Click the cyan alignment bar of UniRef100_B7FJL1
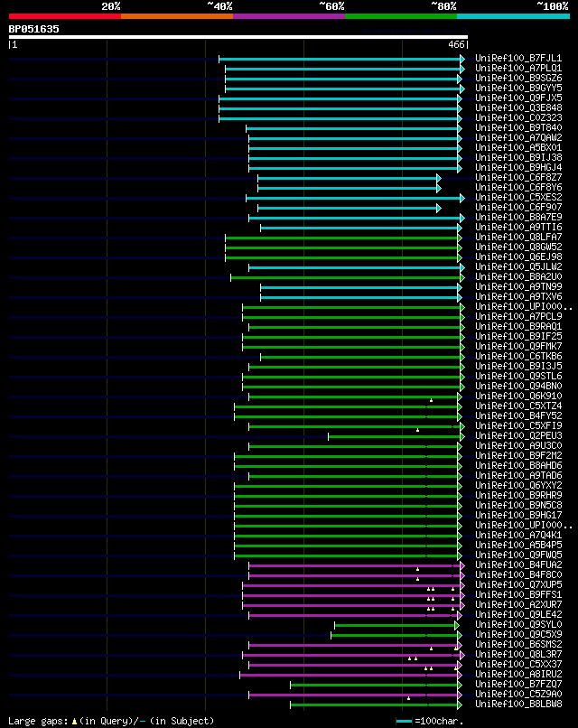Viewport: 578px width, 728px height. click(x=341, y=59)
